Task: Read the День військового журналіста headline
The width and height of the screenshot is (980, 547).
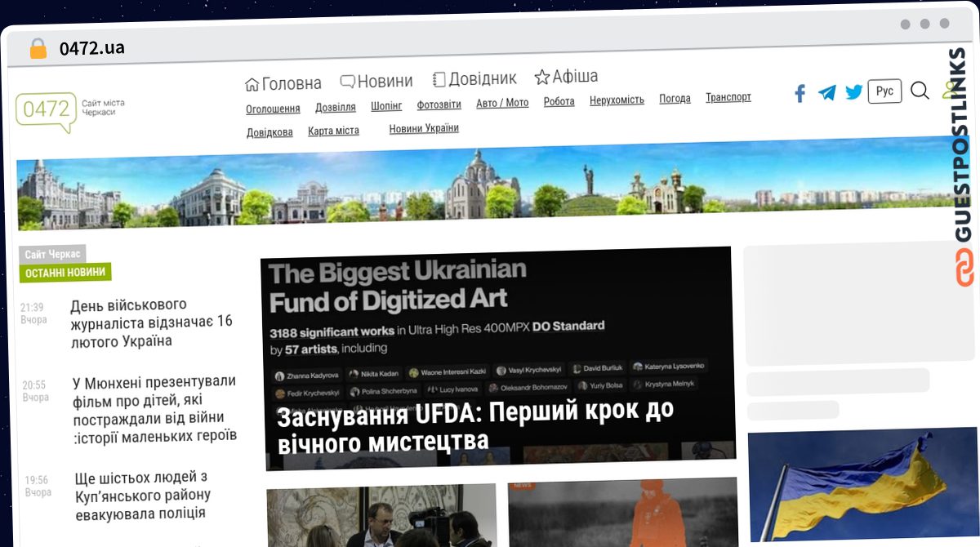Action: pyautogui.click(x=151, y=323)
